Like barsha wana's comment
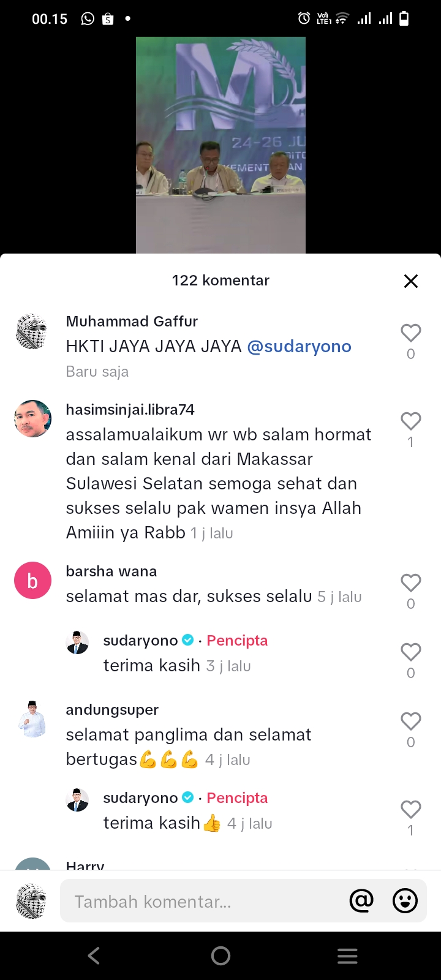The width and height of the screenshot is (441, 980). [x=411, y=583]
